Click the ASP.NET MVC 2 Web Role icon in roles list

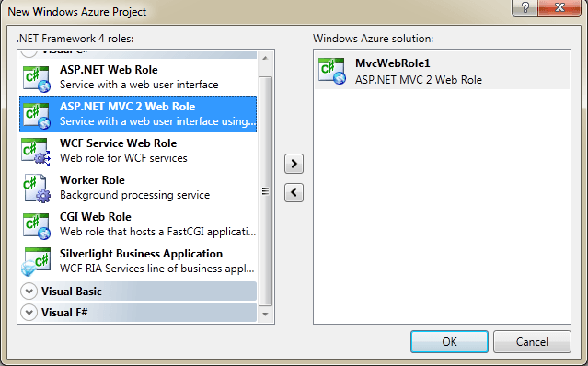click(x=36, y=115)
